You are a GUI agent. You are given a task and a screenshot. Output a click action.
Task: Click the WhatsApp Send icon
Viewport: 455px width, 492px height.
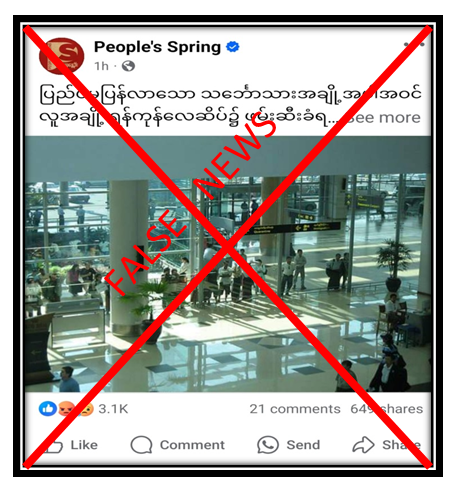(x=268, y=445)
